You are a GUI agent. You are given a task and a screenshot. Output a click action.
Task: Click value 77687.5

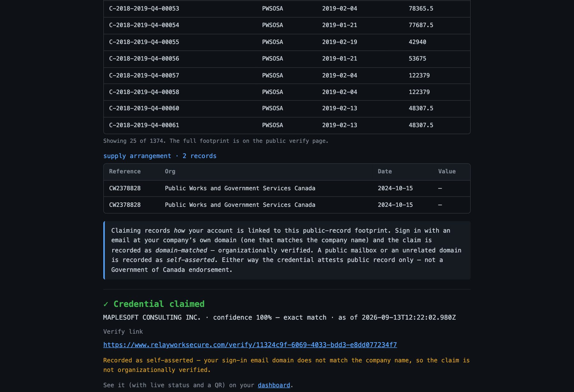pyautogui.click(x=421, y=25)
